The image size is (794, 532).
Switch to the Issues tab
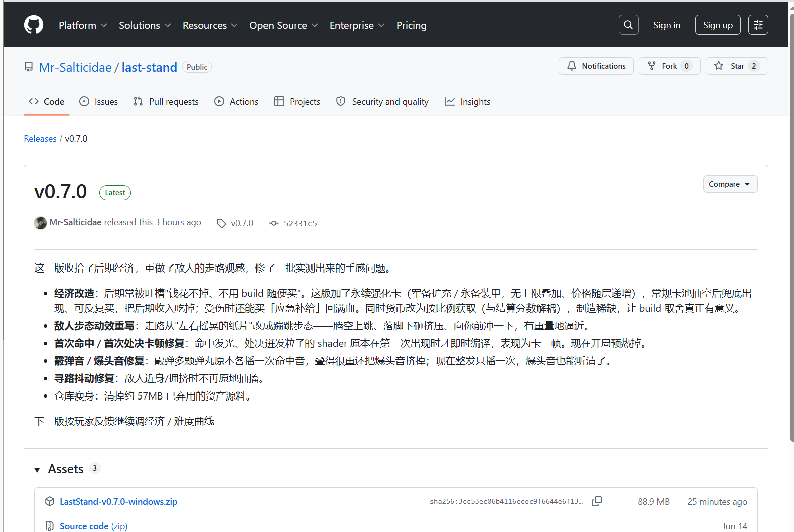click(x=99, y=102)
